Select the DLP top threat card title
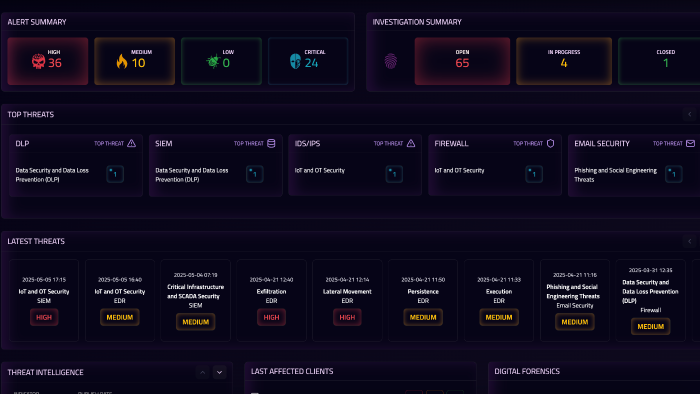The height and width of the screenshot is (394, 700). tap(22, 144)
